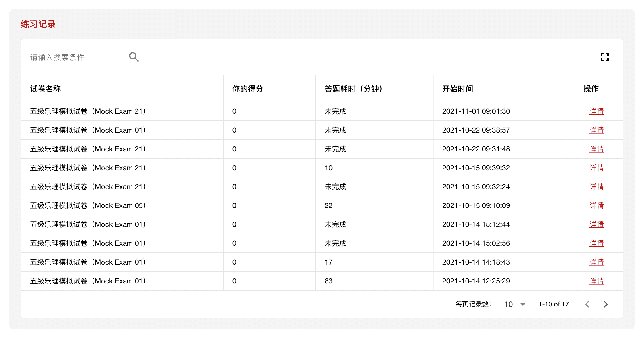
Task: Click the 练习记录 section title
Action: pyautogui.click(x=38, y=24)
